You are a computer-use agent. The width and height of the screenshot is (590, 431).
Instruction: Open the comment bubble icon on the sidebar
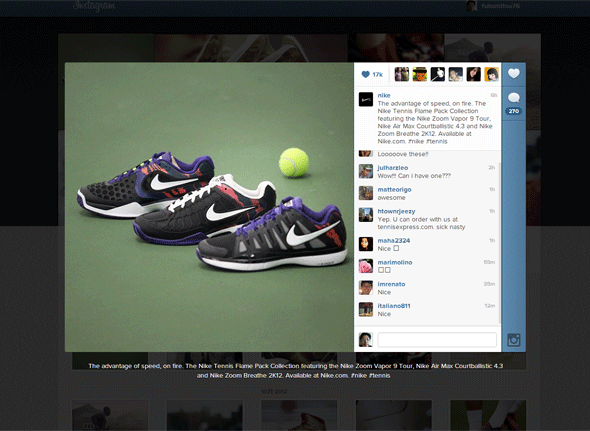point(514,98)
